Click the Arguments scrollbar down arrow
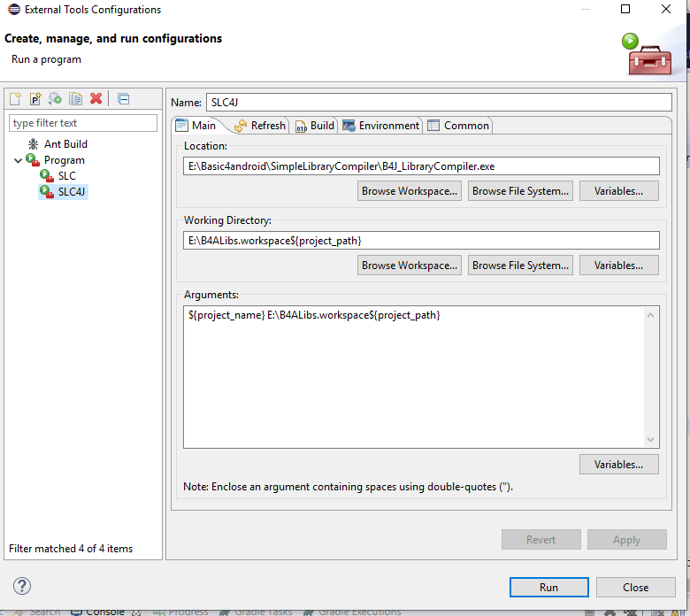 point(652,440)
